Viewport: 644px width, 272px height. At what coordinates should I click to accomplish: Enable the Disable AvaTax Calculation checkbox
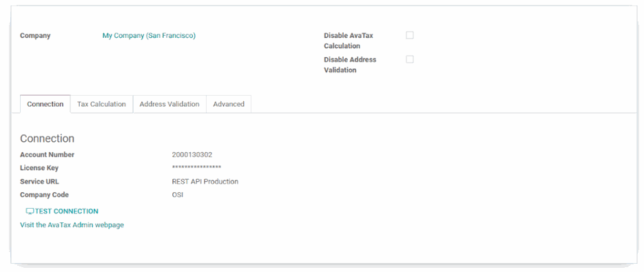point(410,35)
